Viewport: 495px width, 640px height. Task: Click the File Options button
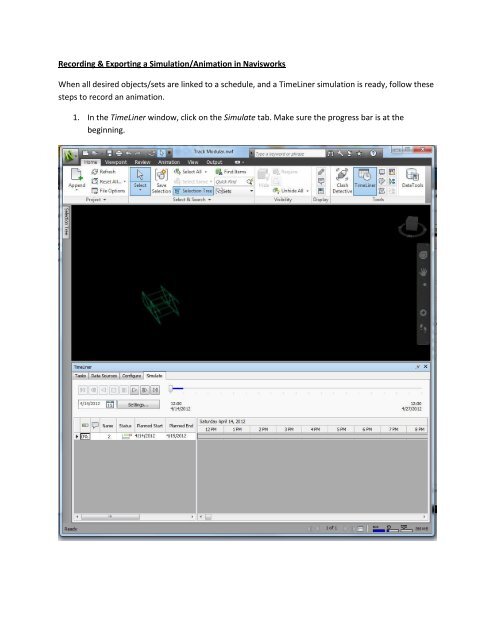point(108,191)
